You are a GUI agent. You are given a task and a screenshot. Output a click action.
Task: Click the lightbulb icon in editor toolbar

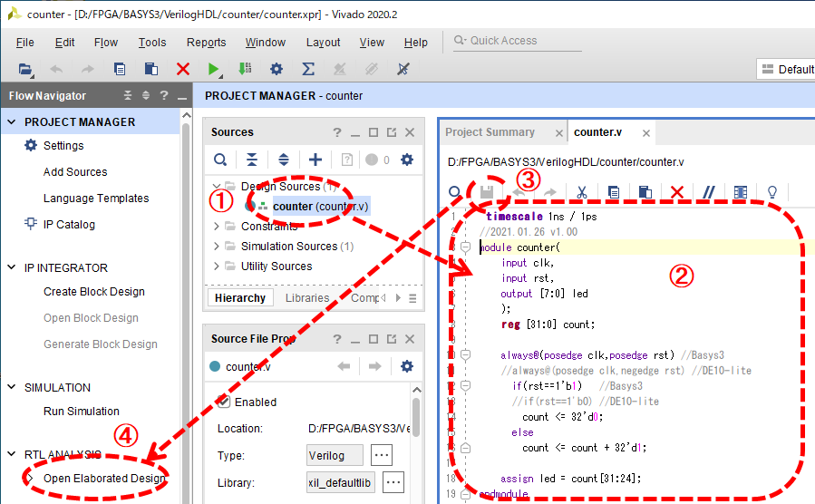[x=772, y=191]
